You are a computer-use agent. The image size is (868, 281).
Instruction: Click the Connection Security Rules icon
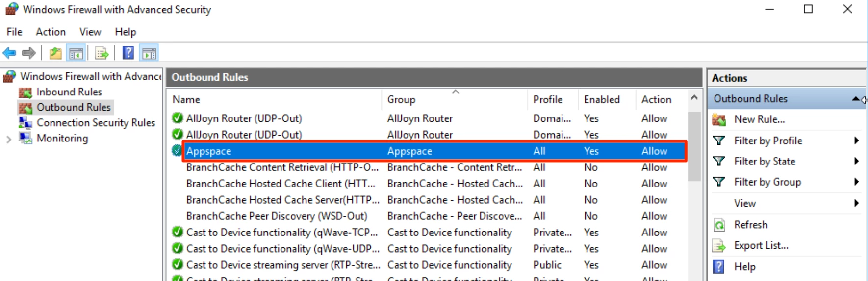coord(25,123)
